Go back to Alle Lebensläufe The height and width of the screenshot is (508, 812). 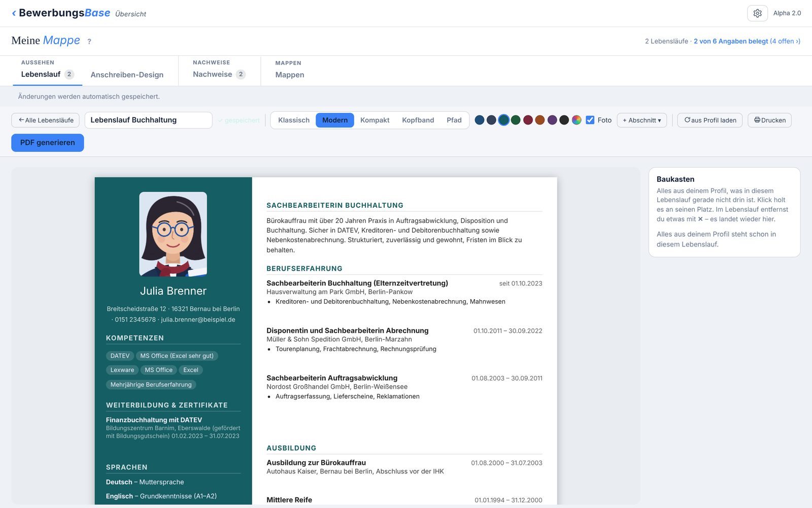point(46,120)
